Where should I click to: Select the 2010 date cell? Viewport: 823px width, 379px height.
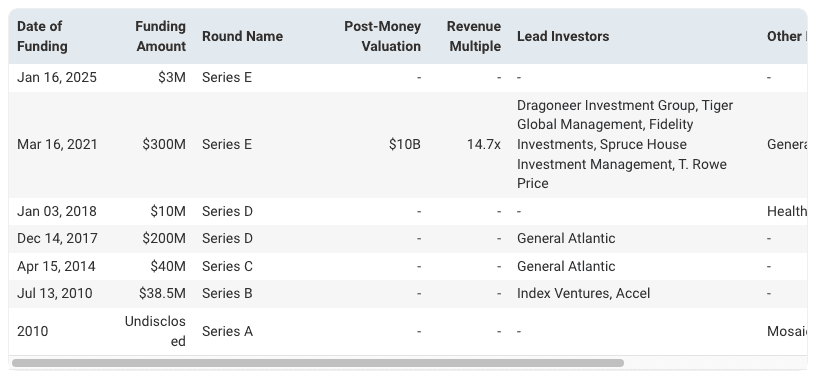33,332
